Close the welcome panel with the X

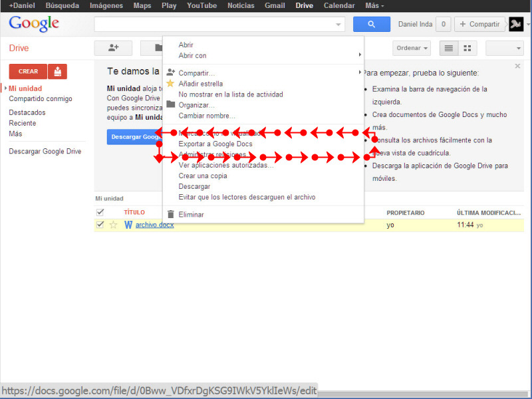click(x=517, y=66)
